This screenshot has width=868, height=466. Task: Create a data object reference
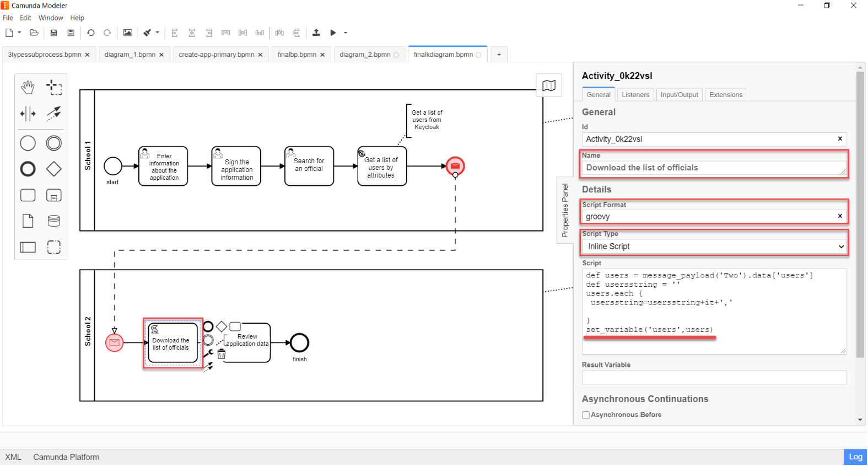coord(28,221)
